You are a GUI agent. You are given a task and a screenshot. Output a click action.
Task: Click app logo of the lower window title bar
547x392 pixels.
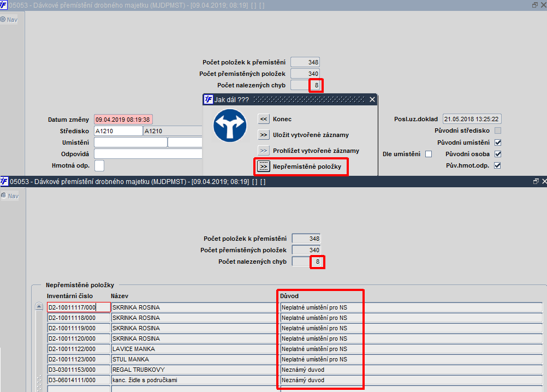pyautogui.click(x=4, y=181)
